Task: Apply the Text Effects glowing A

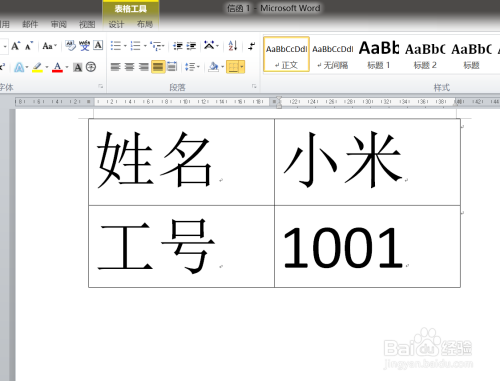Action: coord(19,67)
